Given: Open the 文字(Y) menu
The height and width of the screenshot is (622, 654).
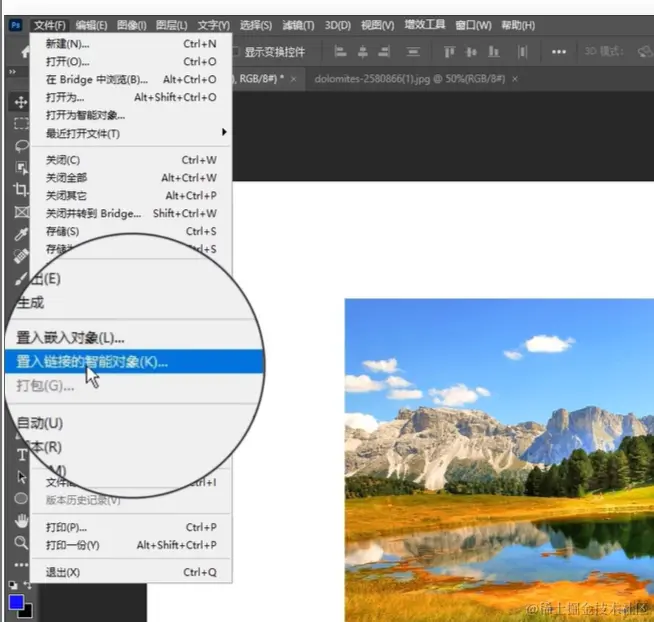Looking at the screenshot, I should point(214,25).
